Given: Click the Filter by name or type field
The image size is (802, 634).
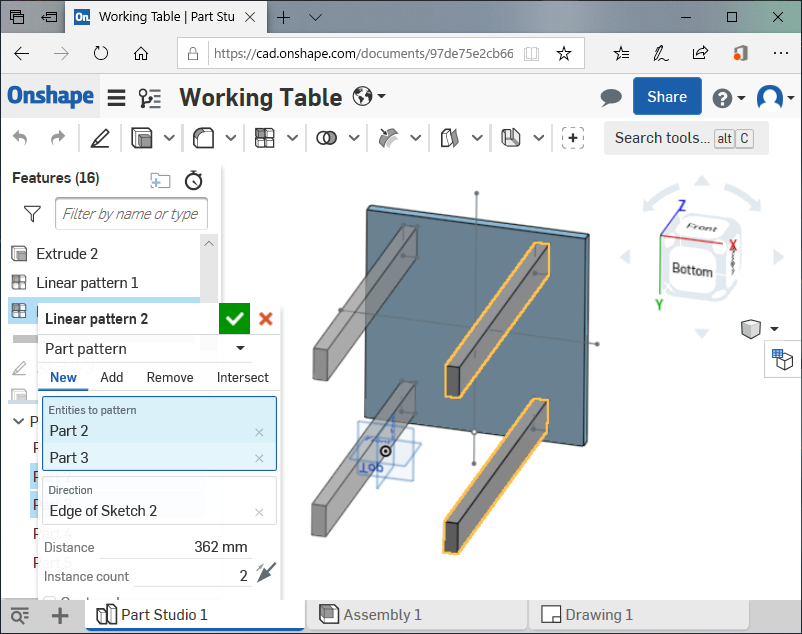Looking at the screenshot, I should click(x=131, y=214).
